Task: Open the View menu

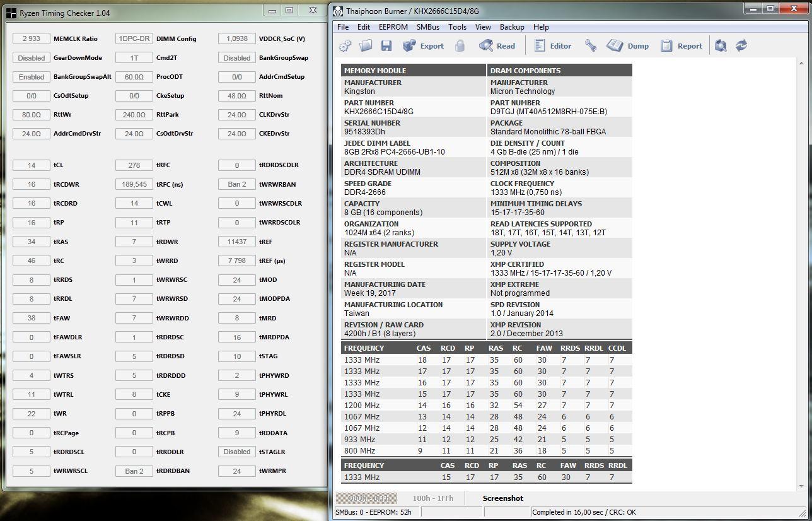Action: 483,27
